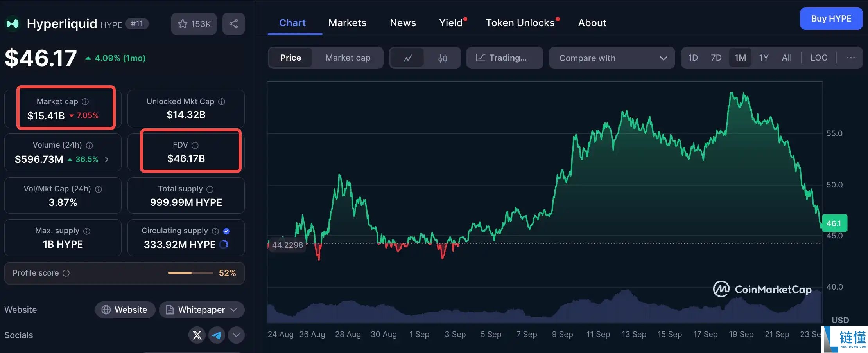Screen dimensions: 868x353
Task: Toggle LOG scale on chart
Action: point(819,58)
